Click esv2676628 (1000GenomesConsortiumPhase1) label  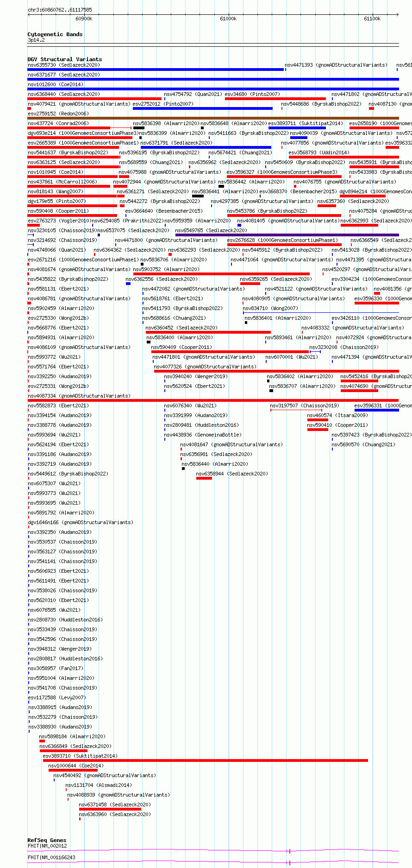click(x=283, y=240)
